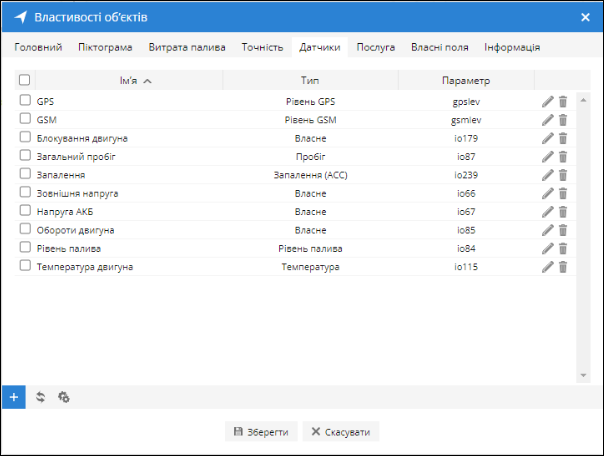Edit the Температура двигуна sensor
This screenshot has width=605, height=456.
(548, 267)
